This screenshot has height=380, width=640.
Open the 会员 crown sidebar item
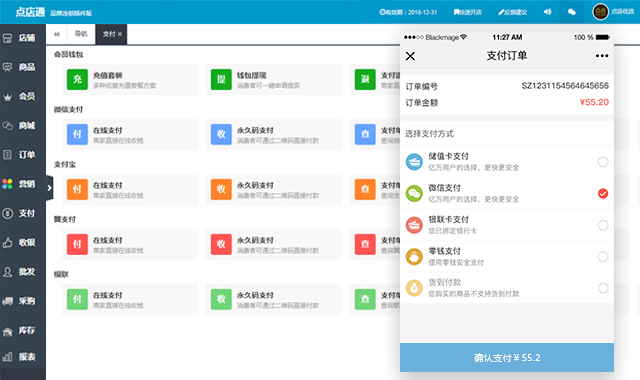coord(20,96)
